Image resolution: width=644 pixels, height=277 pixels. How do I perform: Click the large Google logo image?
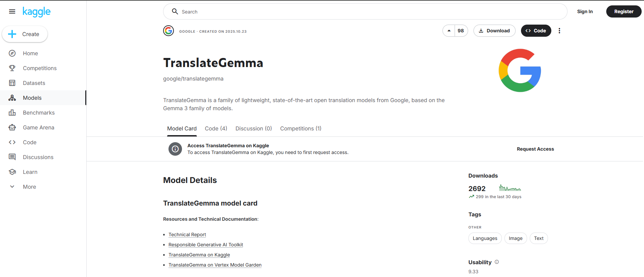[x=520, y=70]
